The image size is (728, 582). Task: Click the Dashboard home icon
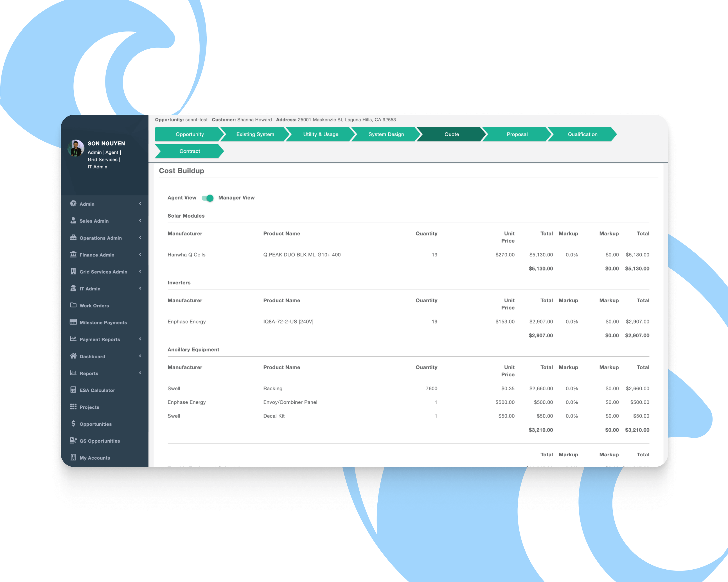tap(73, 356)
